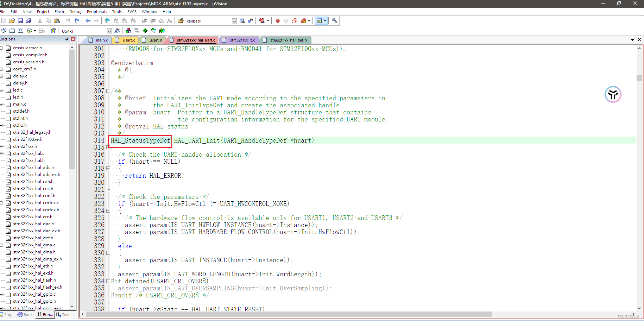The image size is (644, 321).
Task: Open the Project menu
Action: click(x=43, y=12)
